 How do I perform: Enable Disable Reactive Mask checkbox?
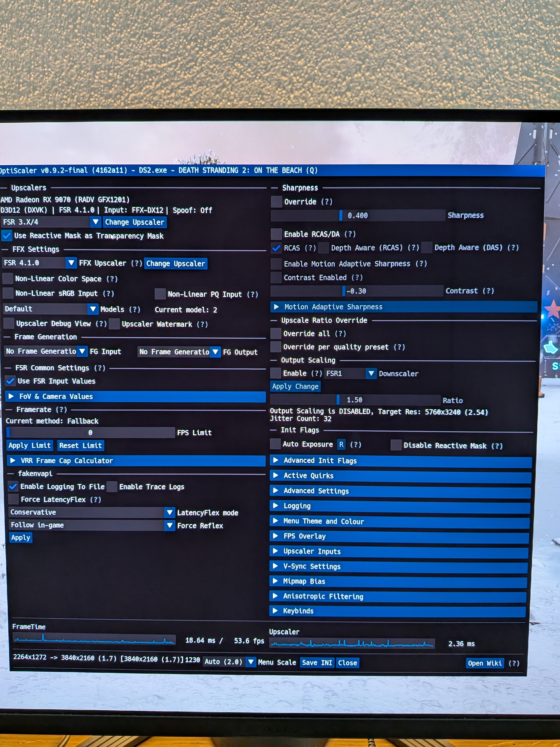[396, 445]
